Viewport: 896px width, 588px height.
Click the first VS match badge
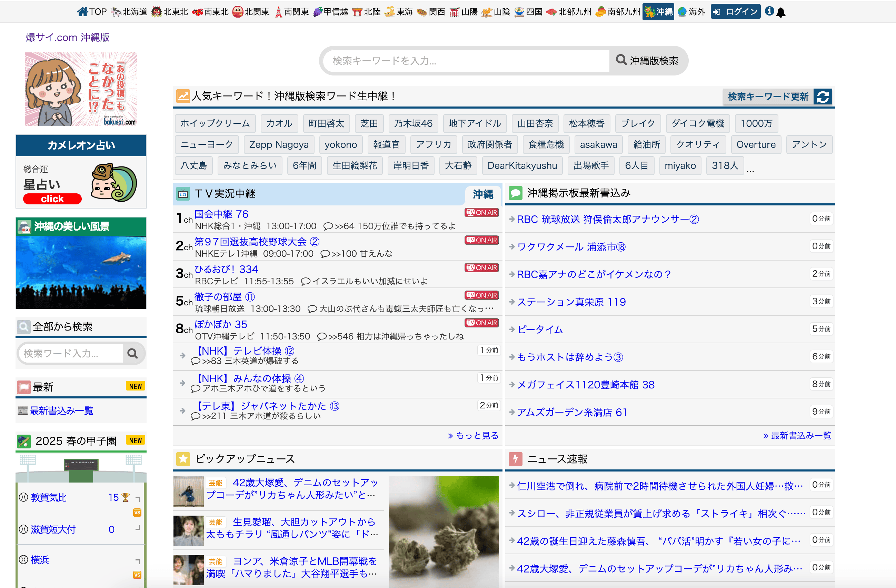(137, 513)
